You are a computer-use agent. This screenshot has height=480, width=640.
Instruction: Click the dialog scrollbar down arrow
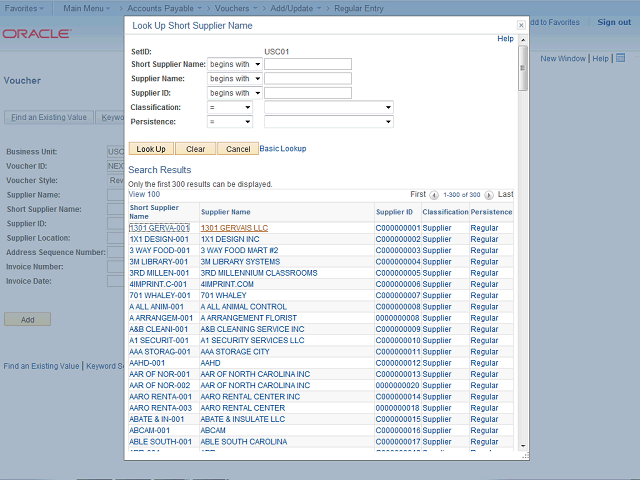(x=522, y=445)
